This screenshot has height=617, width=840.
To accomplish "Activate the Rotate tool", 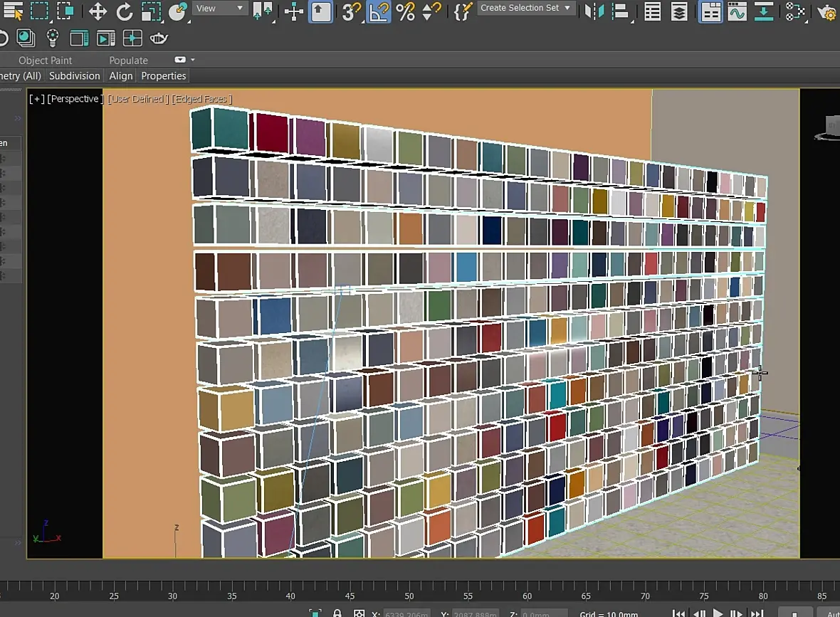I will (x=124, y=11).
